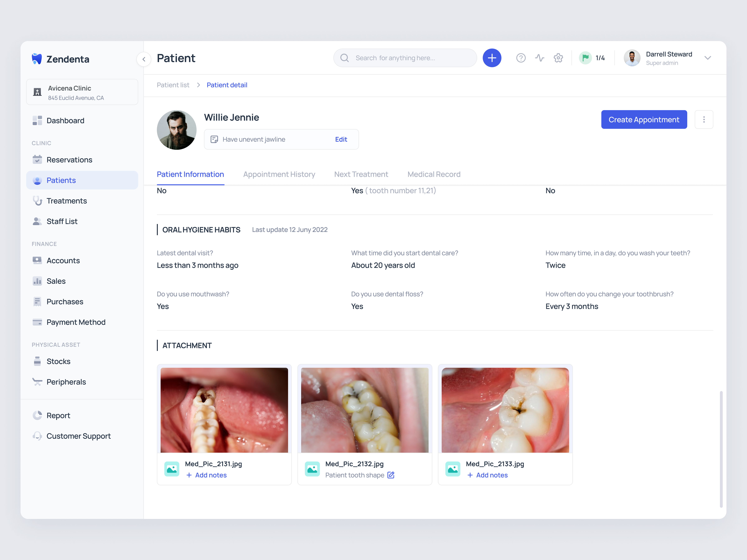Click the Create Appointment button
This screenshot has height=560, width=747.
pyautogui.click(x=644, y=119)
